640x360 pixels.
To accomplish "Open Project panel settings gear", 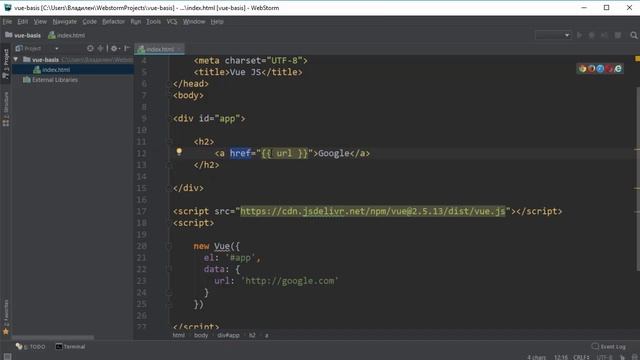I will 115,48.
